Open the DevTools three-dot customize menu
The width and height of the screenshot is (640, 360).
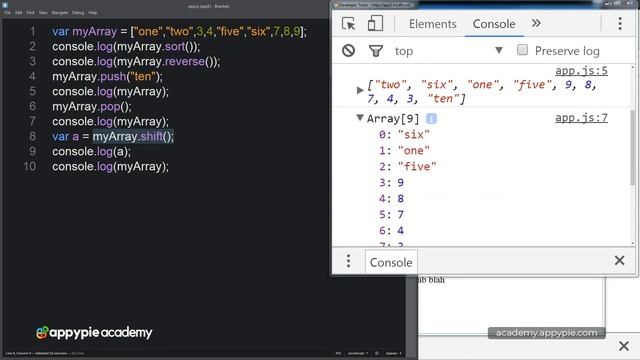(620, 24)
